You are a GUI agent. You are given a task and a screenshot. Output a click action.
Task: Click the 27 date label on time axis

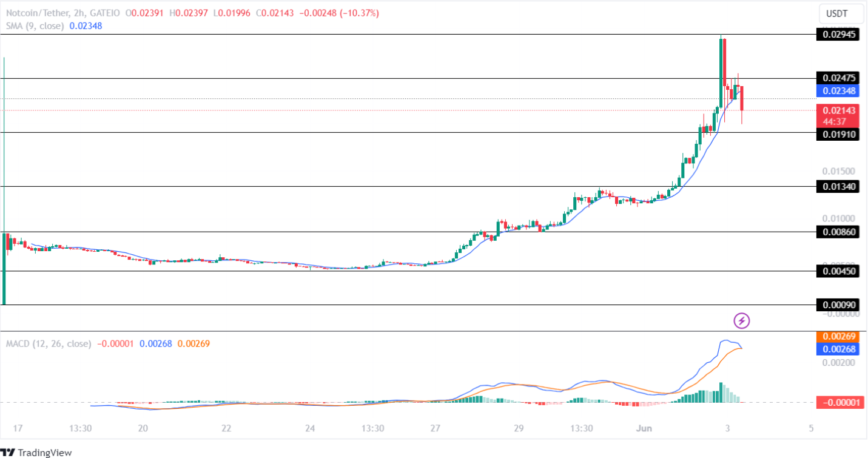click(435, 428)
